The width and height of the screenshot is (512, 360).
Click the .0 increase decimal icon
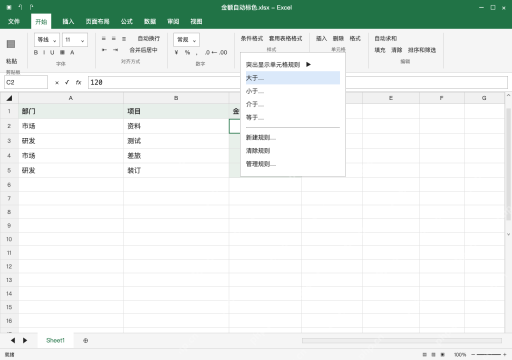[208, 52]
